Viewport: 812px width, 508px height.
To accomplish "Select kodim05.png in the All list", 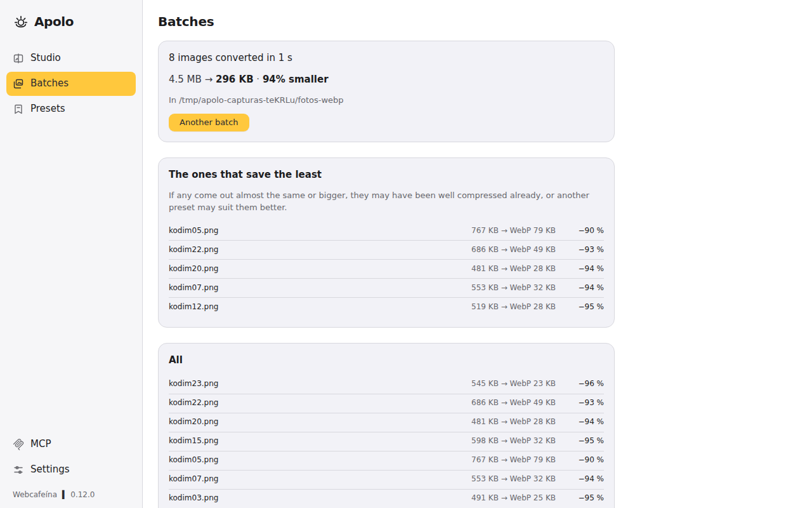I will tap(386, 460).
